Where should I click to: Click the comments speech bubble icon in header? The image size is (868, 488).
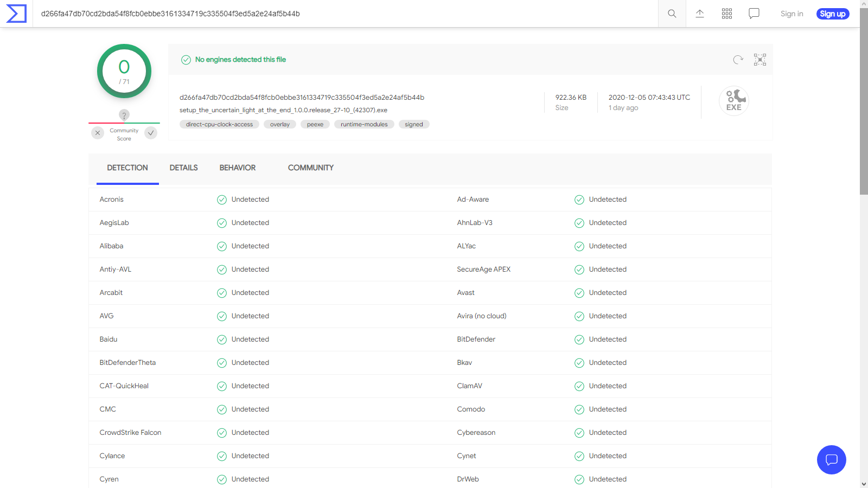(754, 14)
